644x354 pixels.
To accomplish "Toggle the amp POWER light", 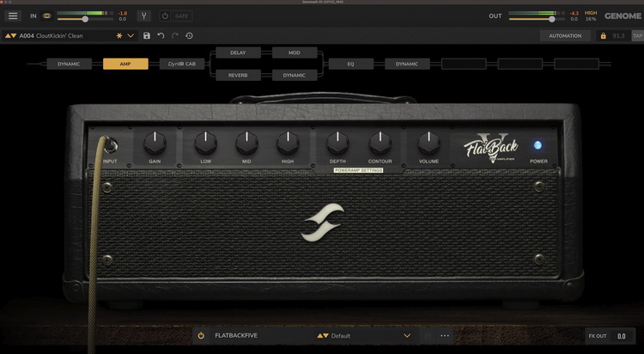I will coord(538,145).
